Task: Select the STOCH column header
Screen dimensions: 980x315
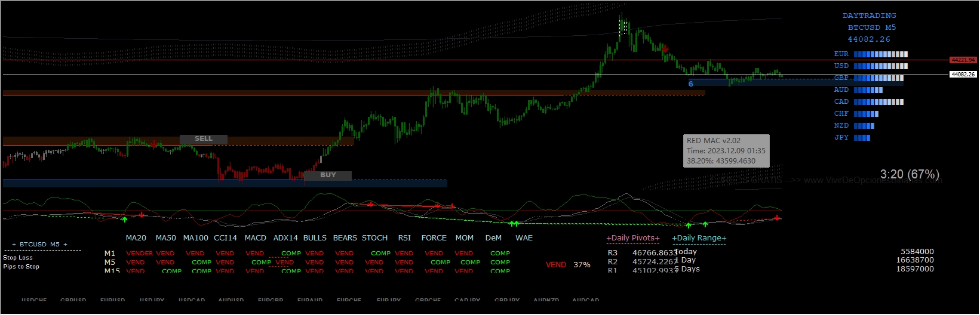Action: click(x=374, y=238)
